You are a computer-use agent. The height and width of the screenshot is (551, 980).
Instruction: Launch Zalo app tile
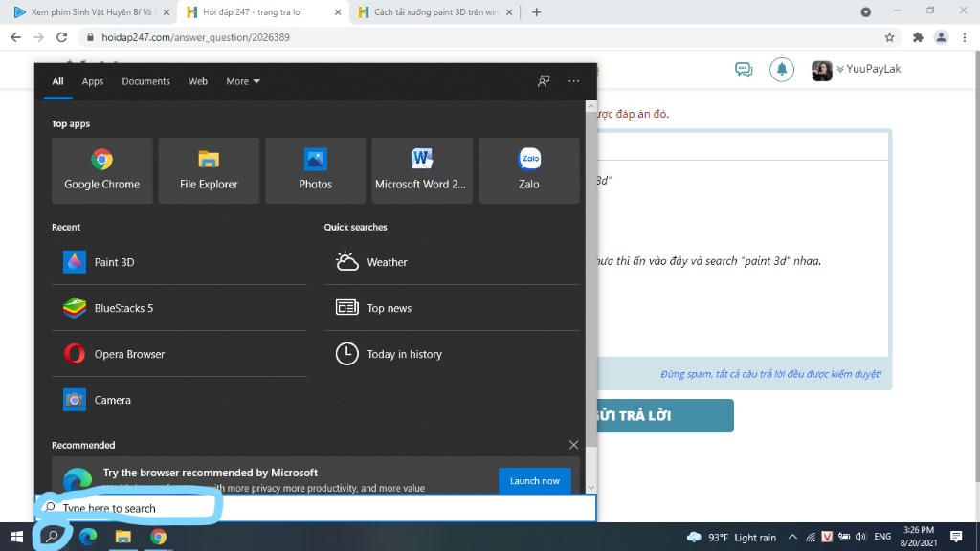pos(528,170)
